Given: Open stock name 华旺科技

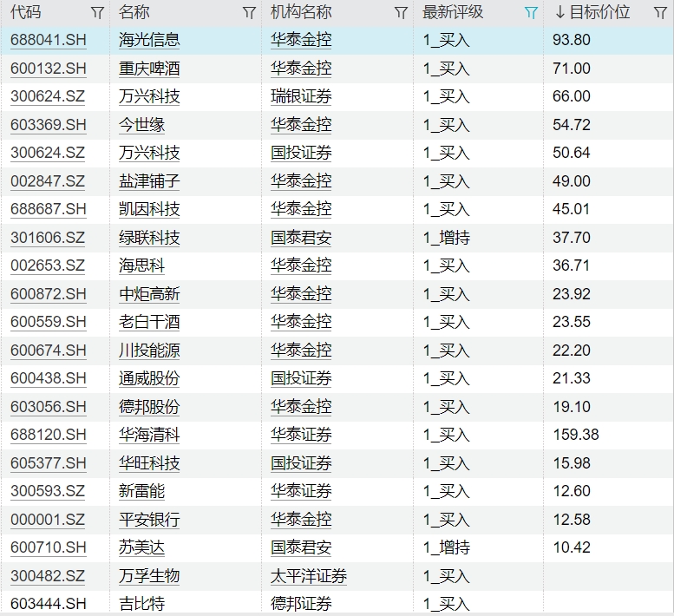Looking at the screenshot, I should (149, 463).
